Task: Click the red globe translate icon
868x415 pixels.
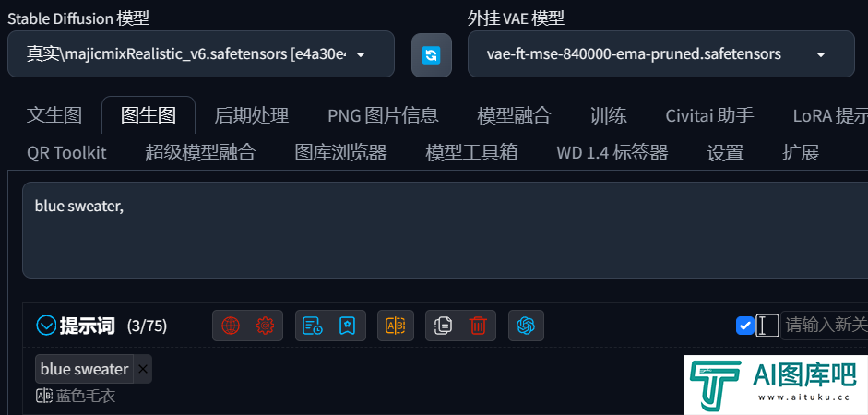Action: [231, 326]
